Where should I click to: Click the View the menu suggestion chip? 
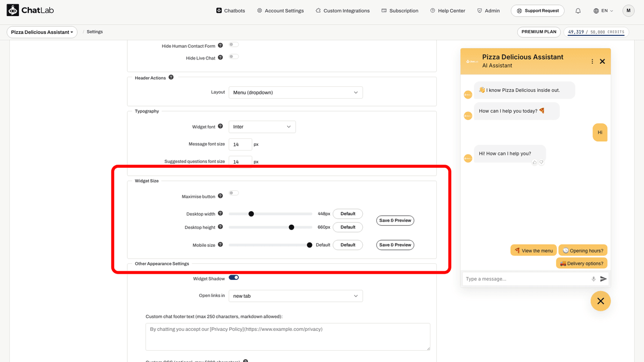click(533, 250)
